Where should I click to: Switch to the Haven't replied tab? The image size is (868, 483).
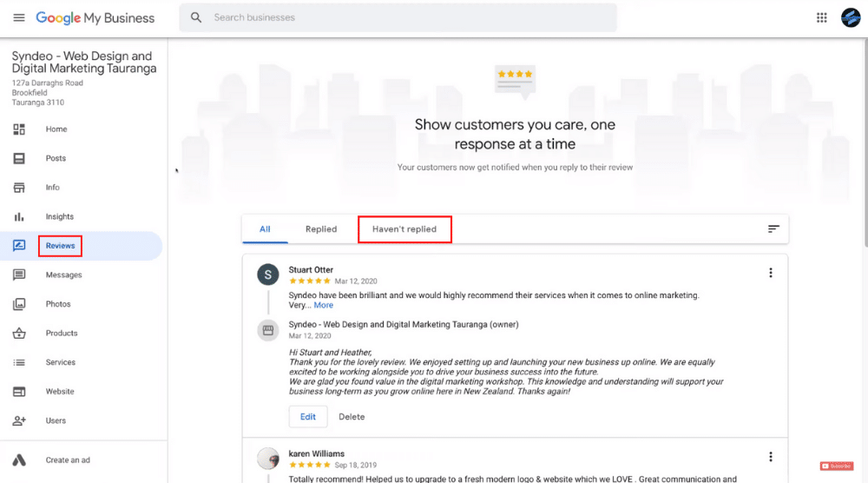click(404, 228)
